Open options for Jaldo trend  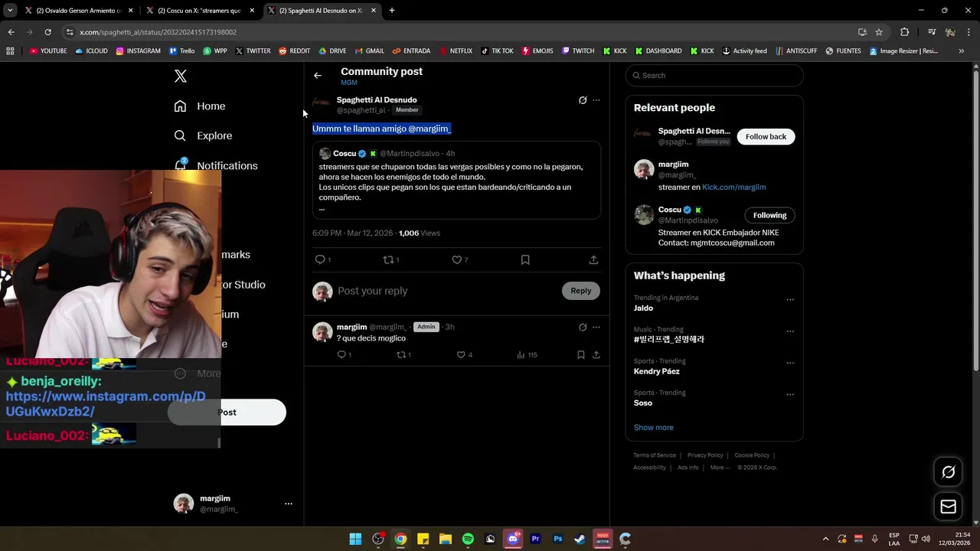pyautogui.click(x=790, y=299)
